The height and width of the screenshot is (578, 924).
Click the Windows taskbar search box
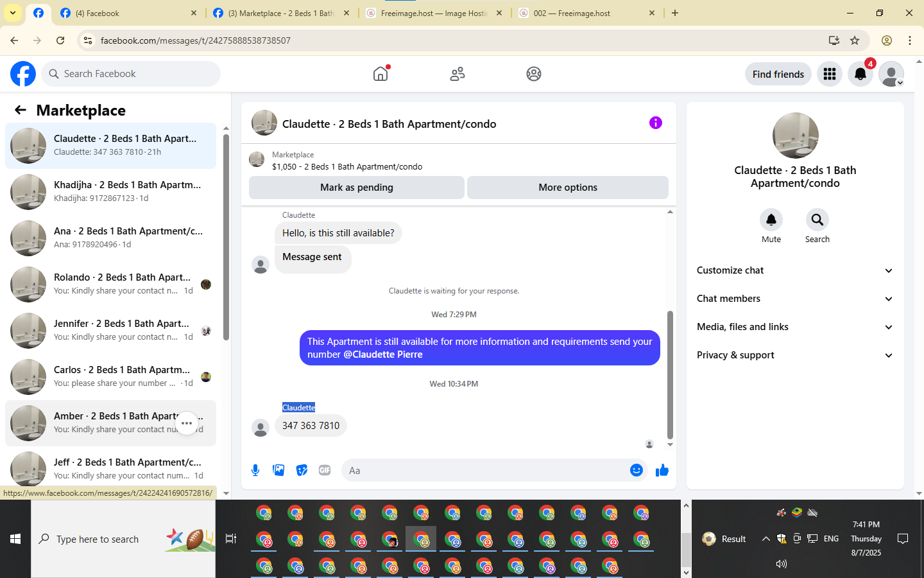[123, 539]
